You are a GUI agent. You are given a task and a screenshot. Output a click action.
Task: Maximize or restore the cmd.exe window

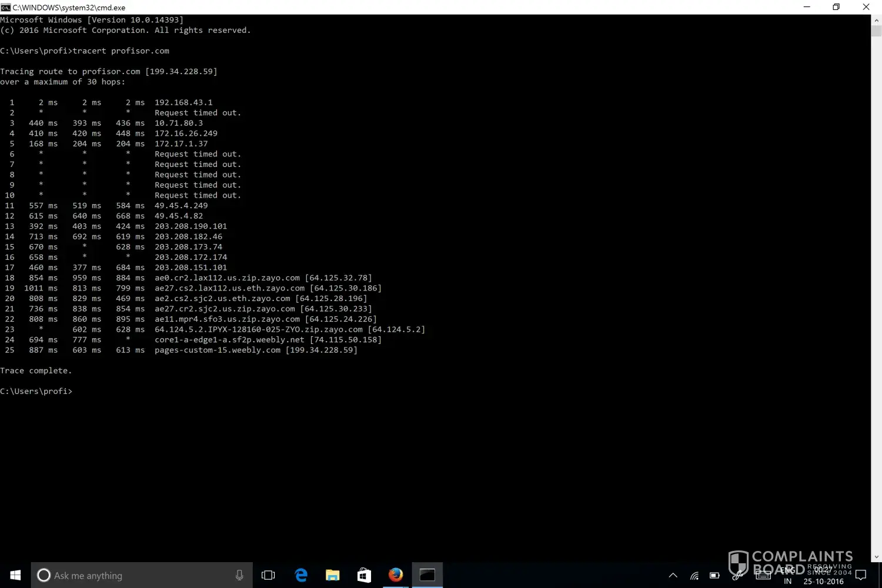click(836, 7)
